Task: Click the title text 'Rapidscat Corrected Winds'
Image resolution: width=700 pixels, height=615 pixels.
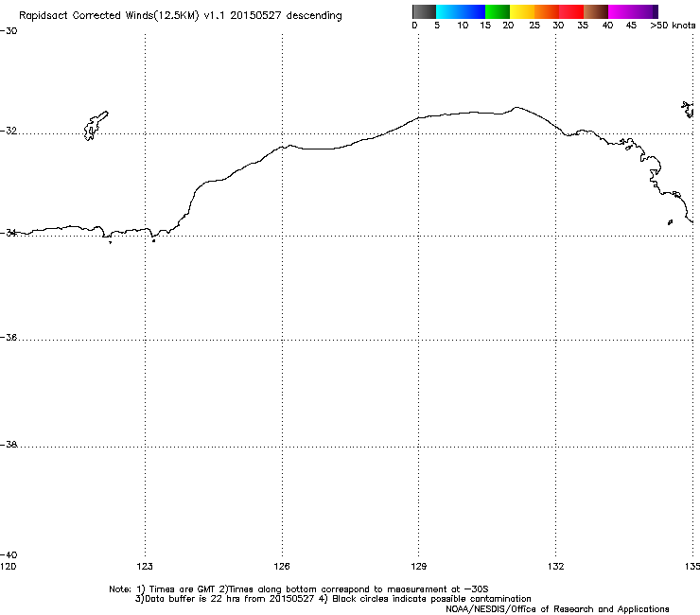Action: (86, 16)
